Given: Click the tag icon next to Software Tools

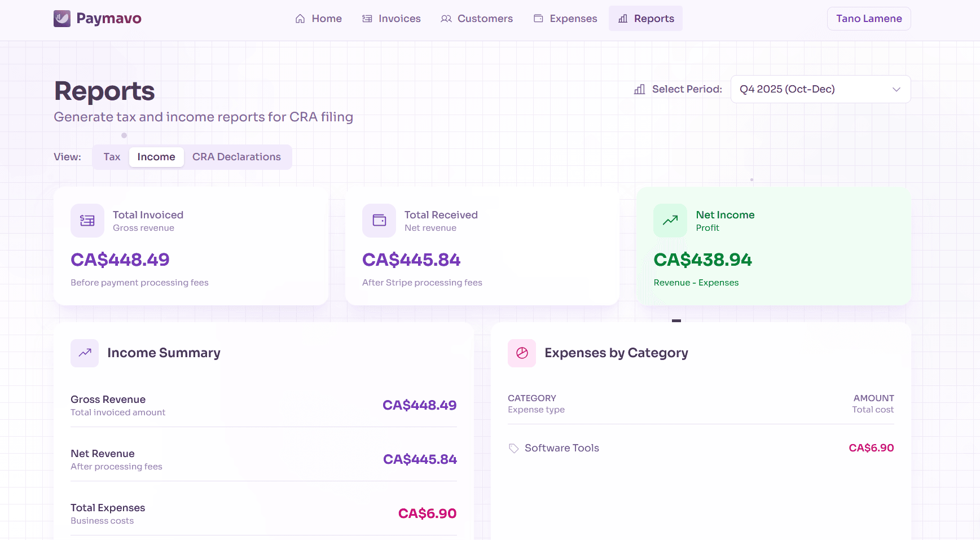Looking at the screenshot, I should click(x=513, y=448).
